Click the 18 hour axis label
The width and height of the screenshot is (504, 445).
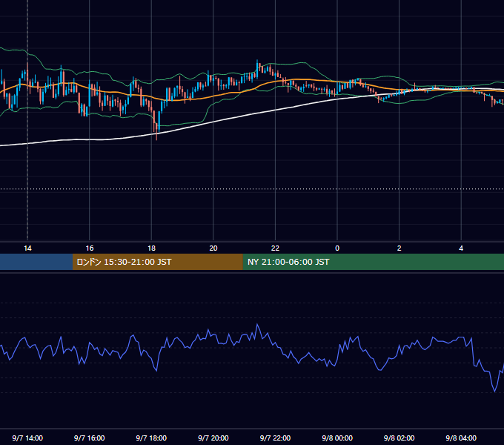coord(151,248)
